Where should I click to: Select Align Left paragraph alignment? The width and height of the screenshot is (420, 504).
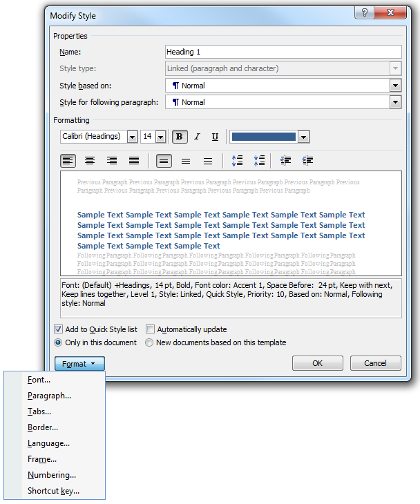pyautogui.click(x=68, y=160)
